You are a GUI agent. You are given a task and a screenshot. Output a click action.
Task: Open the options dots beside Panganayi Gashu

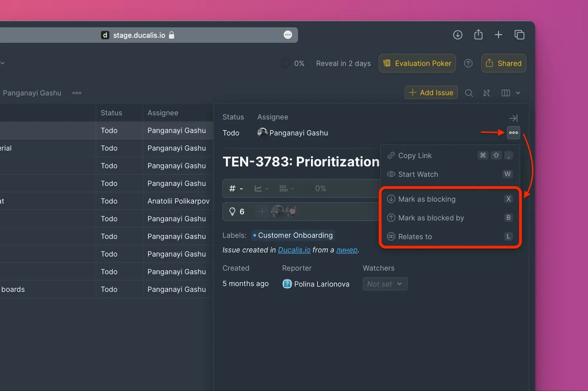point(77,93)
